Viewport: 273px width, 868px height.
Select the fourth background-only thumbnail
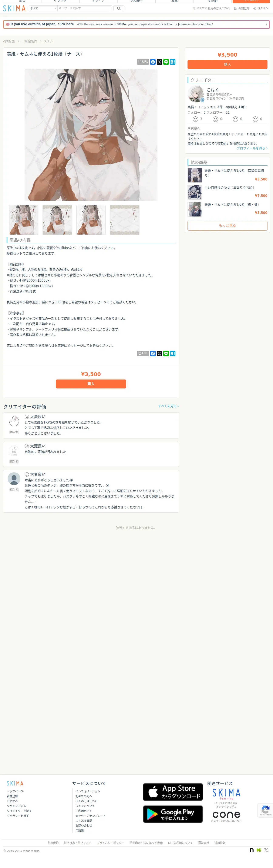(x=125, y=220)
